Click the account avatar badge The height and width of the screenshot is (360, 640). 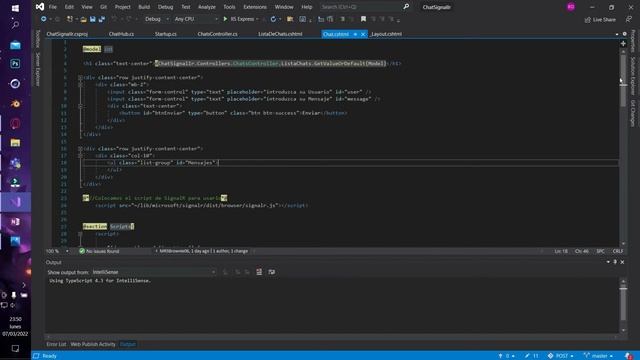[571, 7]
